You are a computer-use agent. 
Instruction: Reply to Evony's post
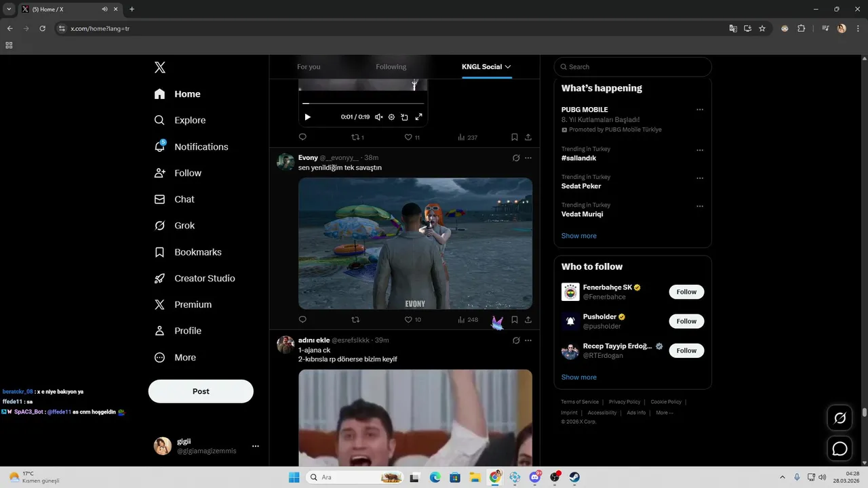coord(302,319)
